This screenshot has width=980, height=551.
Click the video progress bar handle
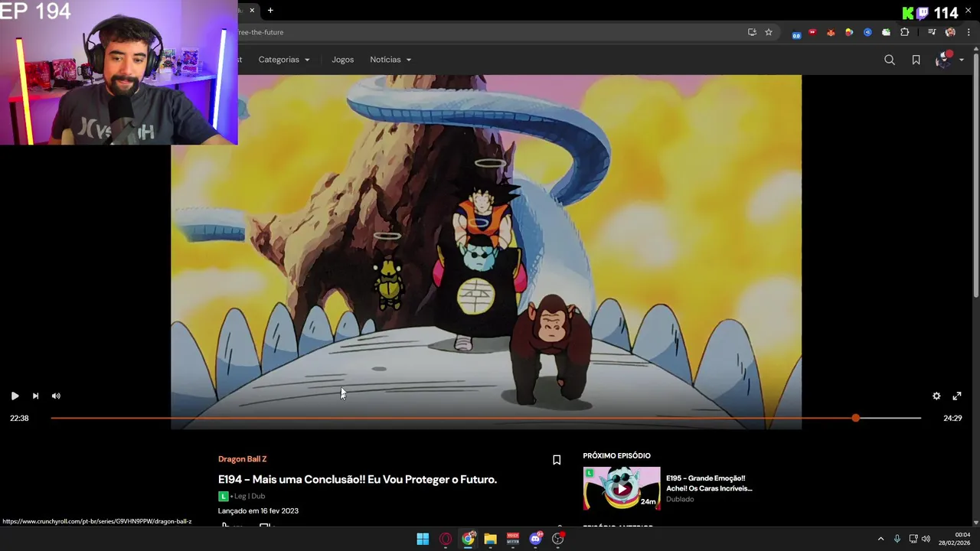[x=855, y=418]
